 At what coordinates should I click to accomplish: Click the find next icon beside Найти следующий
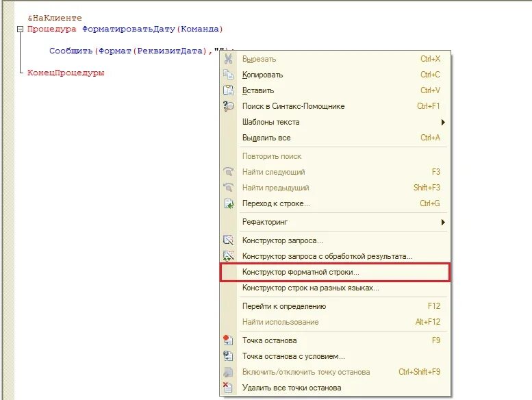[228, 172]
